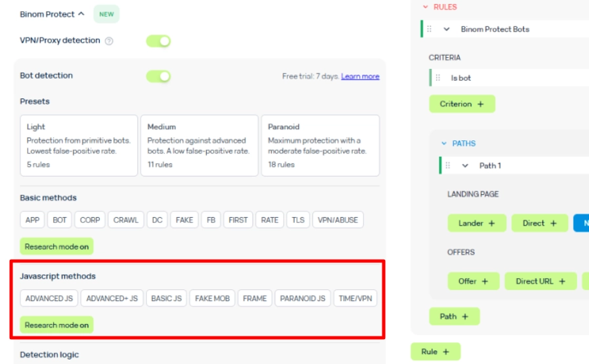Select the FAKE MOB method chip
Image resolution: width=589 pixels, height=364 pixels.
click(x=213, y=298)
